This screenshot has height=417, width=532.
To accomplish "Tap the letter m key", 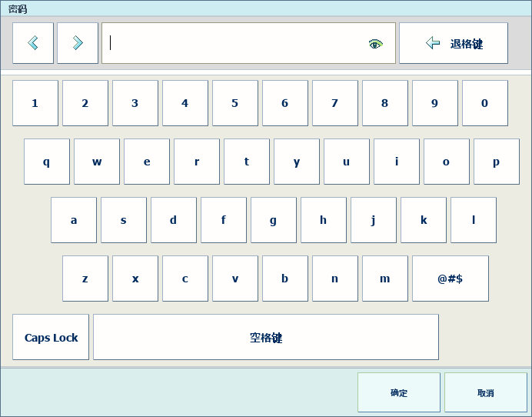I will (x=384, y=279).
